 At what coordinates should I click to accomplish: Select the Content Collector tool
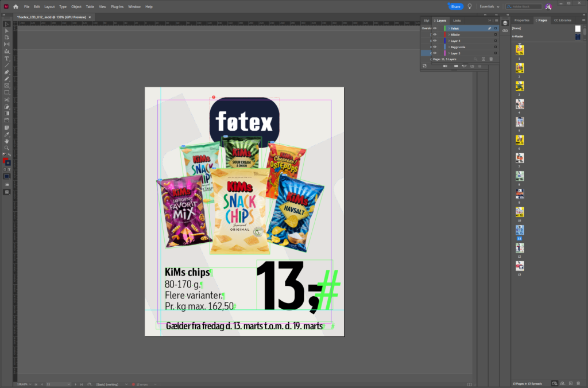coord(7,51)
